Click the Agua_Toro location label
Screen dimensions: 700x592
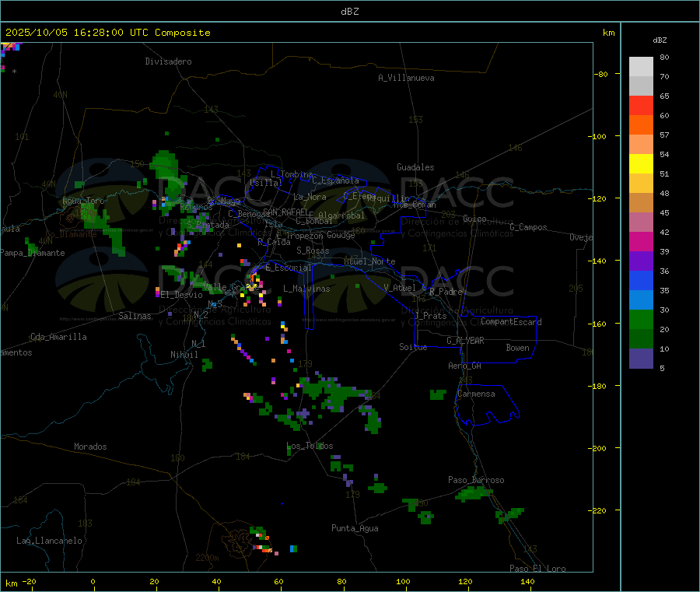point(83,201)
